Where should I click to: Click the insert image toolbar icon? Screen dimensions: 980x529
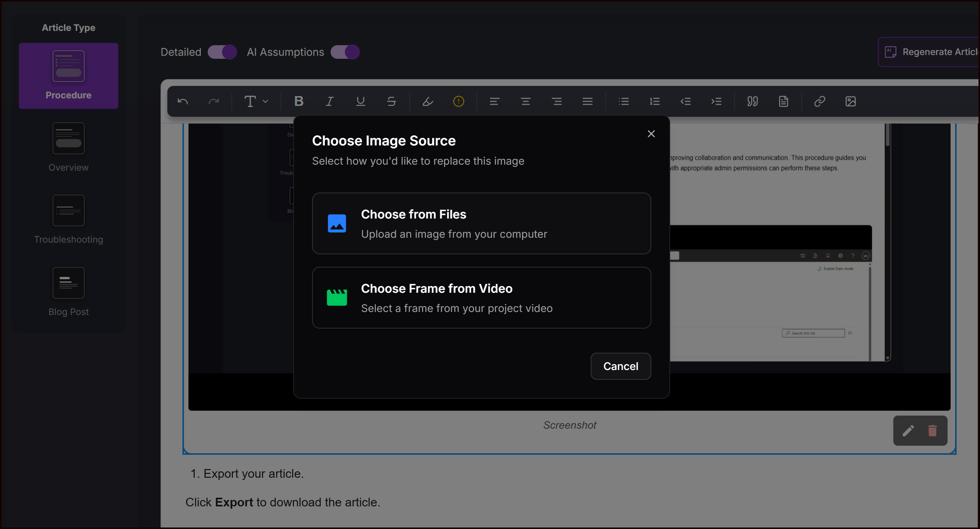(850, 101)
